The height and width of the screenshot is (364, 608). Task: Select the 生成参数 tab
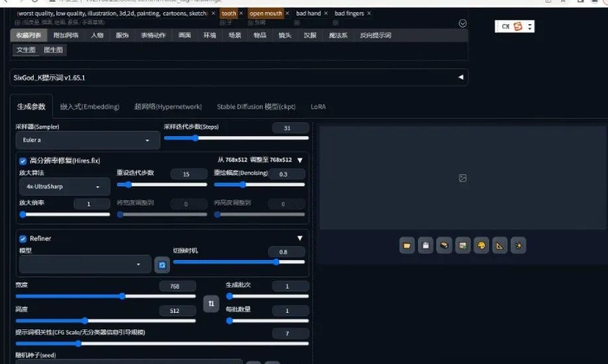[31, 107]
